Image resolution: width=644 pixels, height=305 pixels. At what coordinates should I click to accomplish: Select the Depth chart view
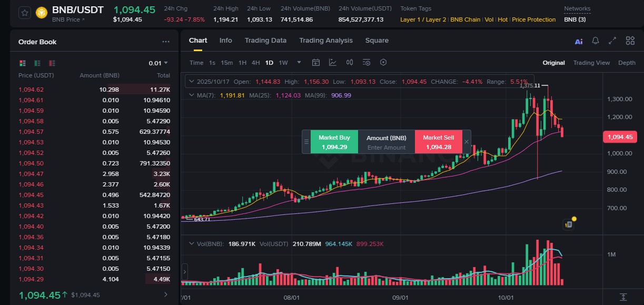(x=627, y=63)
